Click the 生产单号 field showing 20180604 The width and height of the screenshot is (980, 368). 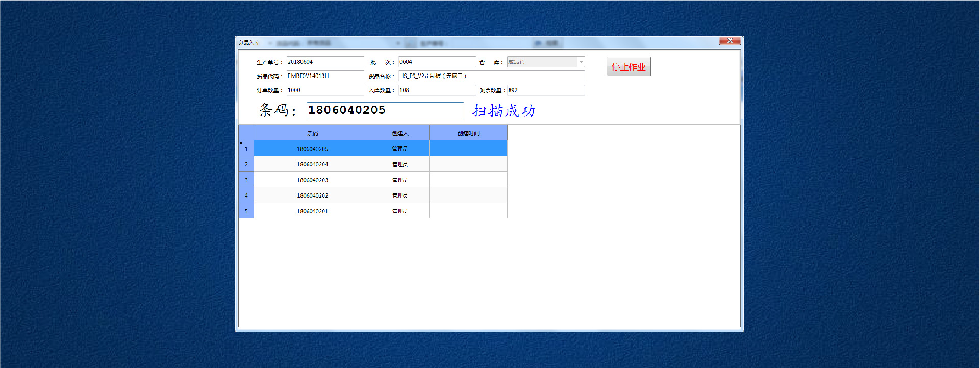325,62
